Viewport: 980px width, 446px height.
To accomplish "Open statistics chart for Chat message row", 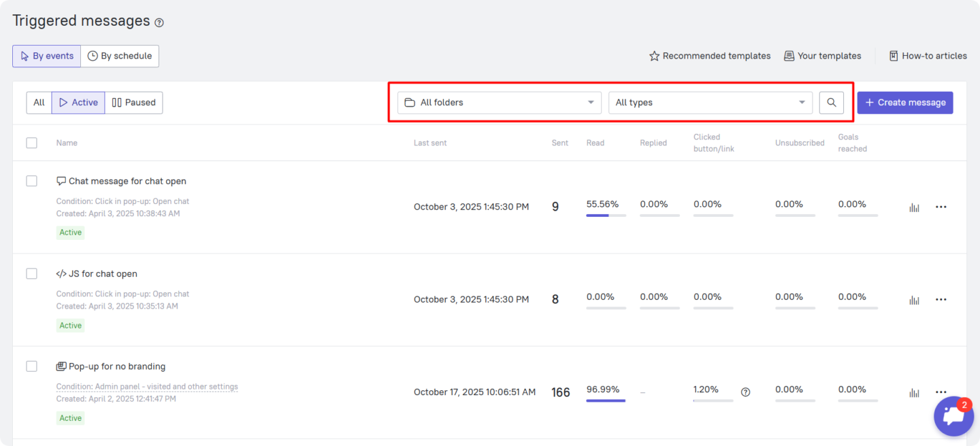I will tap(914, 207).
